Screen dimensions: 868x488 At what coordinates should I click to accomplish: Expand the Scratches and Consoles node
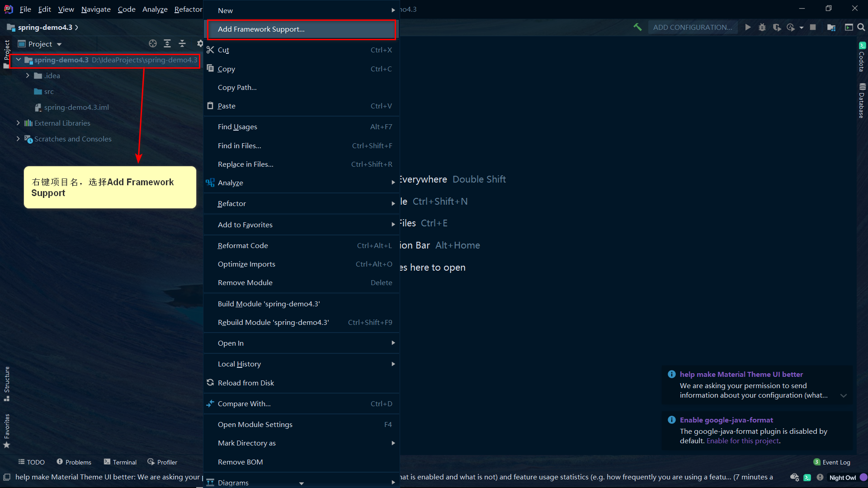[18, 138]
